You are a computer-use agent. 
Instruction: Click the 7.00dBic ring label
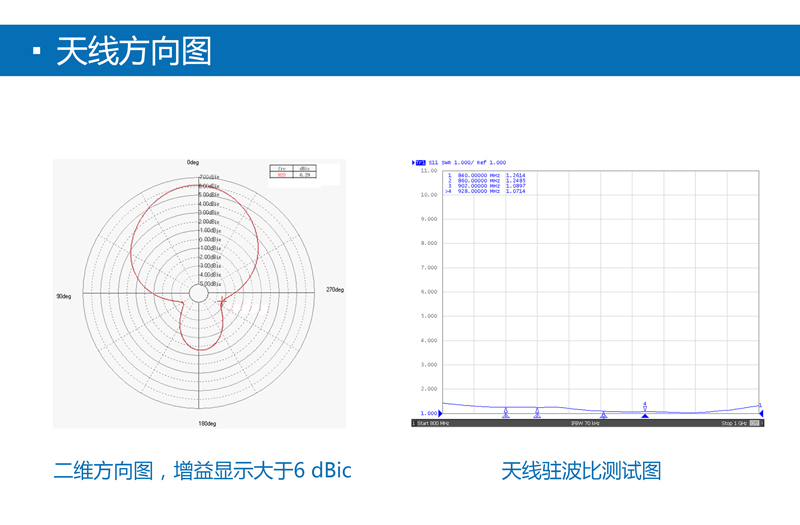click(209, 177)
